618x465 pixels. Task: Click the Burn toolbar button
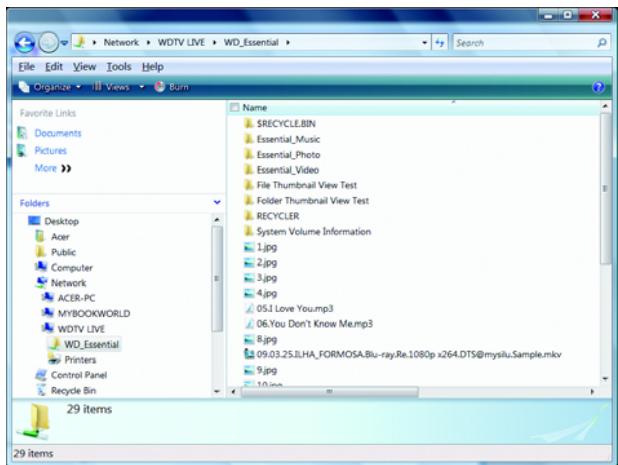(171, 87)
